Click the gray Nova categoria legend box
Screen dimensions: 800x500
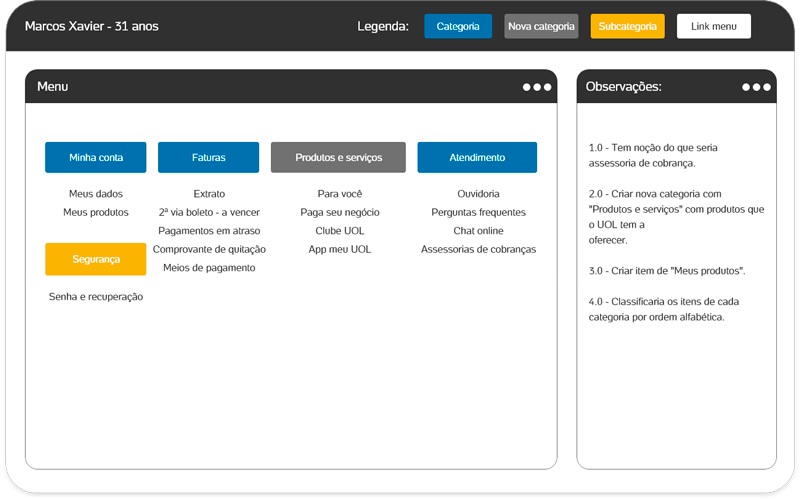tap(541, 26)
